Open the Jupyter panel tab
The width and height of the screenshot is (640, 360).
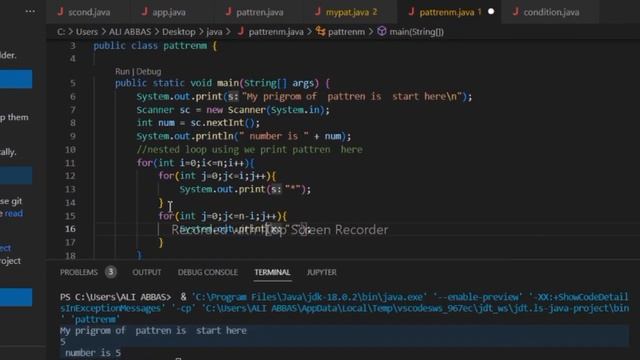tap(322, 272)
